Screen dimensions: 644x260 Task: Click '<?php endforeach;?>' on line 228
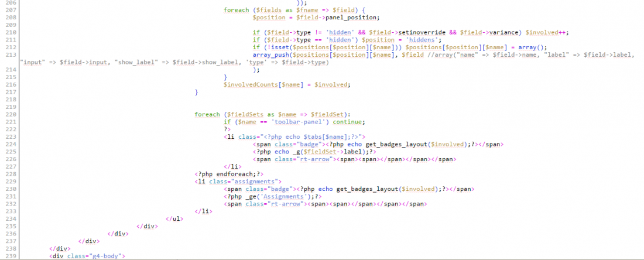coord(229,174)
